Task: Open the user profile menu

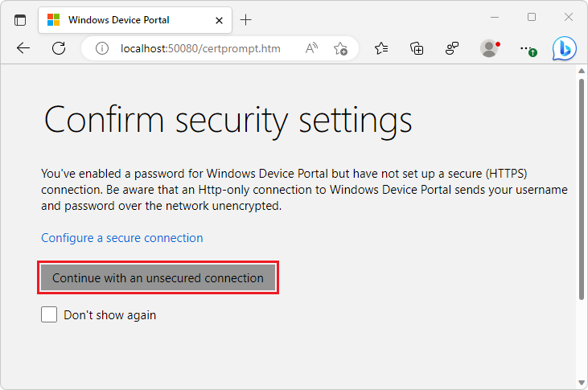Action: 489,48
